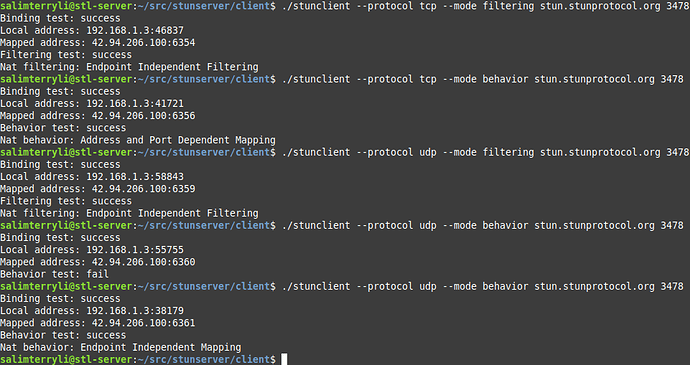Click the Local address 192.168.1.3:38179 line
690x365 pixels.
coord(92,310)
